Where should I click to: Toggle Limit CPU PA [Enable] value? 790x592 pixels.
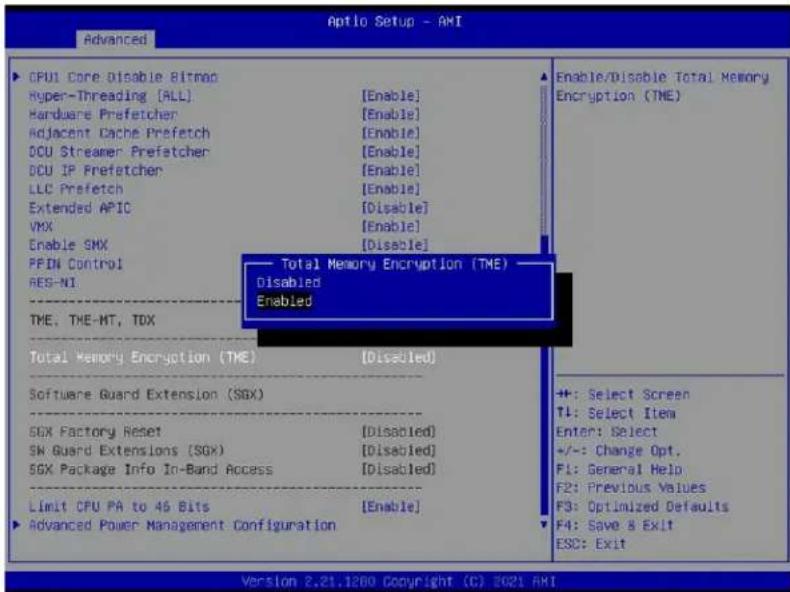[x=390, y=506]
